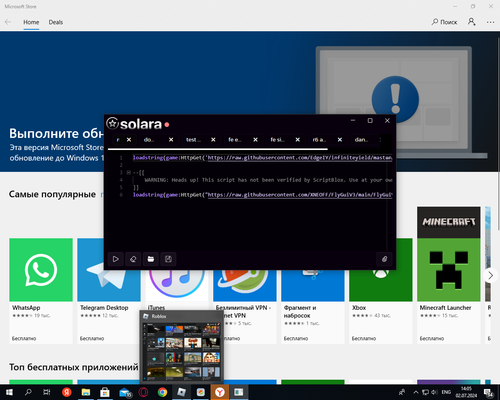Open the Microsoft Store account profile icon

click(x=471, y=22)
